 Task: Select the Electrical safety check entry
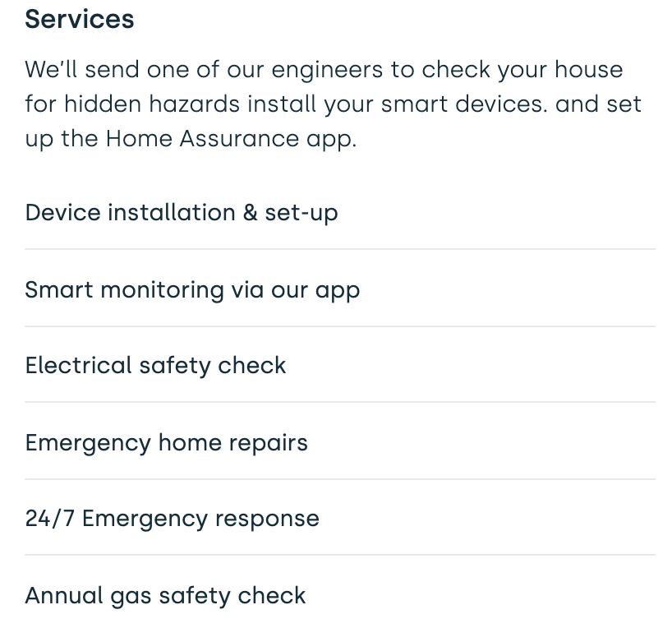(x=340, y=366)
